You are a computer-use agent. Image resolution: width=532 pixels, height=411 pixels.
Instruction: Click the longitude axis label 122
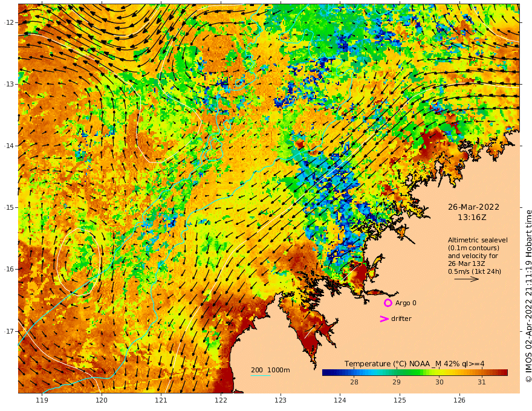click(221, 400)
